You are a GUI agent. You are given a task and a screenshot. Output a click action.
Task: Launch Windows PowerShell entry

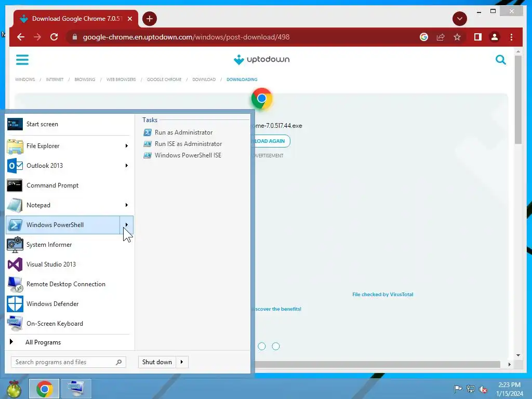[x=63, y=224]
